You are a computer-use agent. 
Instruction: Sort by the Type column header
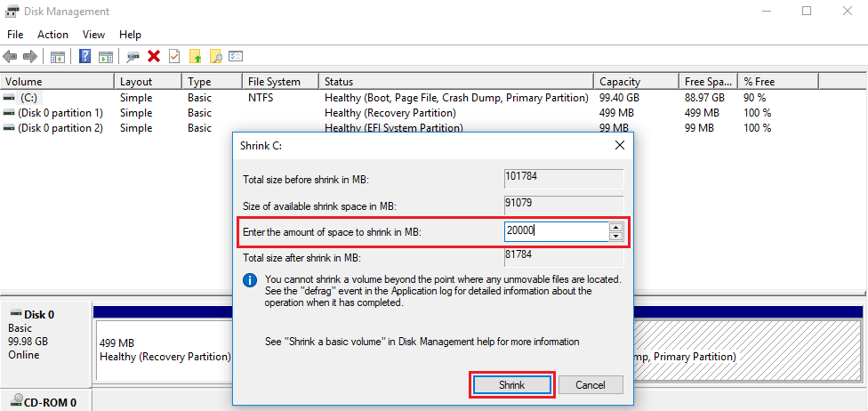213,82
